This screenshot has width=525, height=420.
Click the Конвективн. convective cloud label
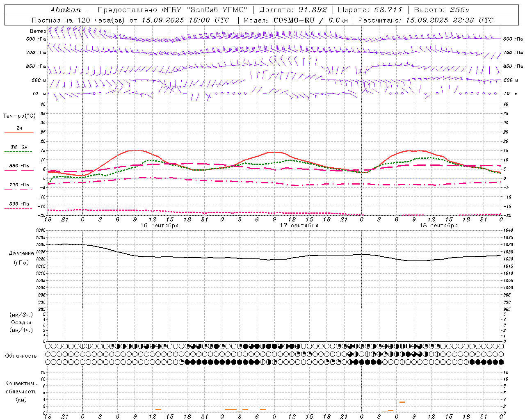pyautogui.click(x=21, y=383)
